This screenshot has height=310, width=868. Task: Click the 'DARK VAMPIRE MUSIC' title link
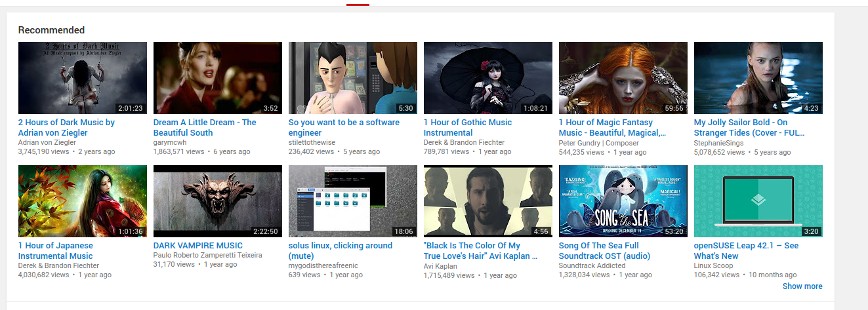pos(198,246)
